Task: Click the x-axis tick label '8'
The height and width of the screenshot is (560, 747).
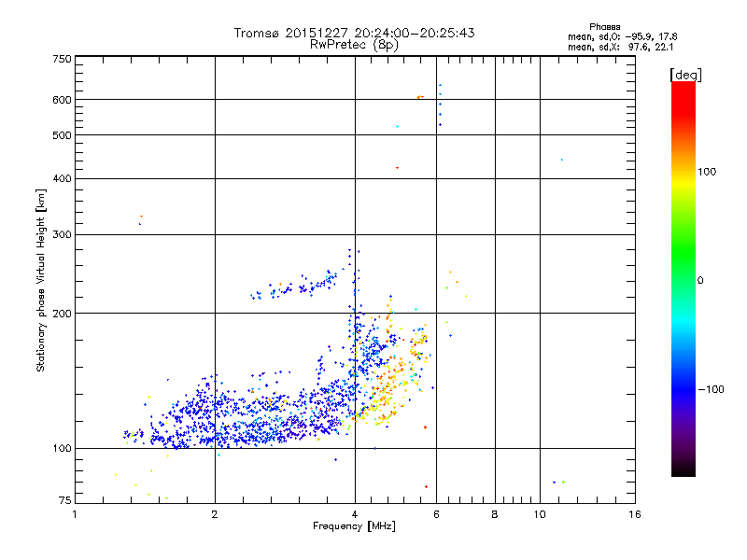Action: (x=495, y=514)
